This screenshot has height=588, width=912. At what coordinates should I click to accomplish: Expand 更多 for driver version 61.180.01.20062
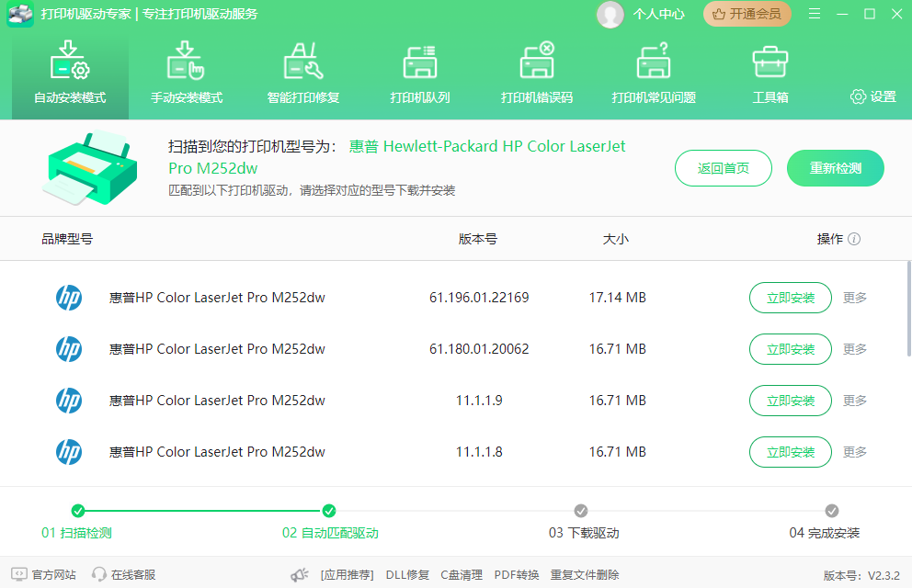coord(855,349)
